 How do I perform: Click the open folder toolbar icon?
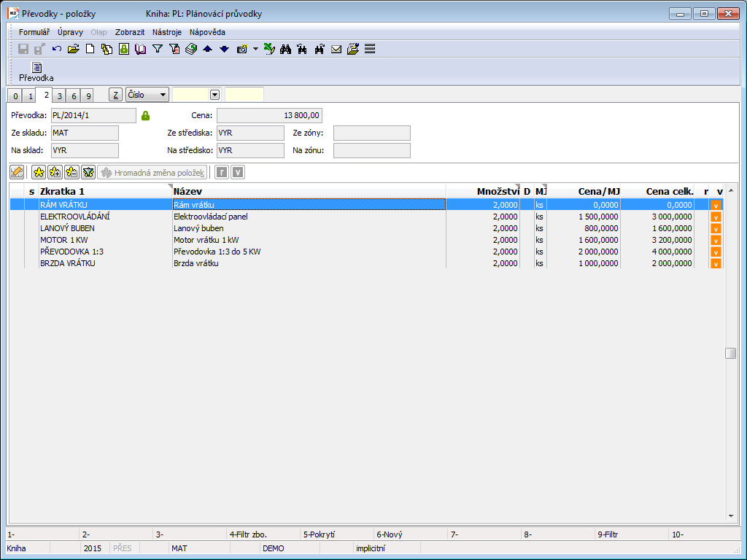(73, 49)
